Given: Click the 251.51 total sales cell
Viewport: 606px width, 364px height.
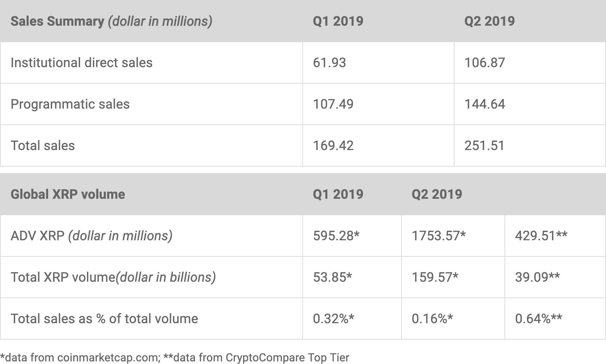Looking at the screenshot, I should [x=484, y=145].
